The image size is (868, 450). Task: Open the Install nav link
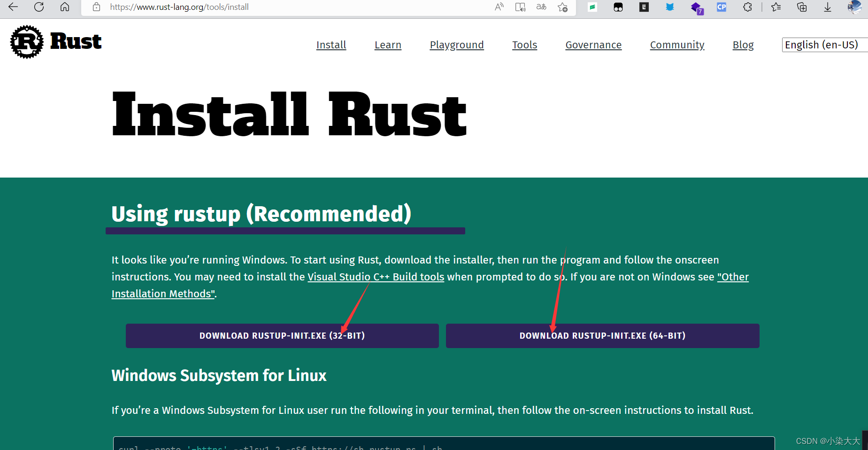coord(331,45)
